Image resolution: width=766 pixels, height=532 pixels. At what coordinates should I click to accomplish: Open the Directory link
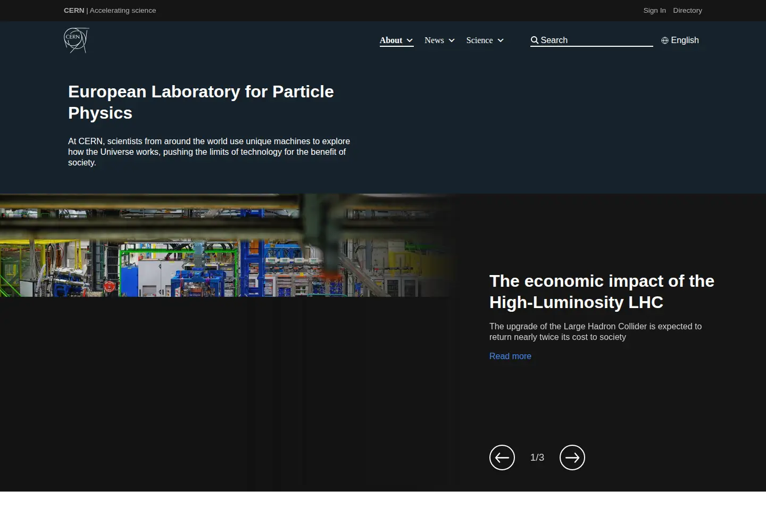tap(687, 11)
